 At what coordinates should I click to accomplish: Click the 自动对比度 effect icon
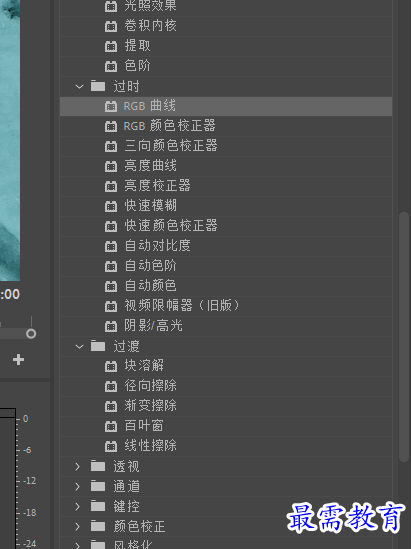tap(111, 246)
